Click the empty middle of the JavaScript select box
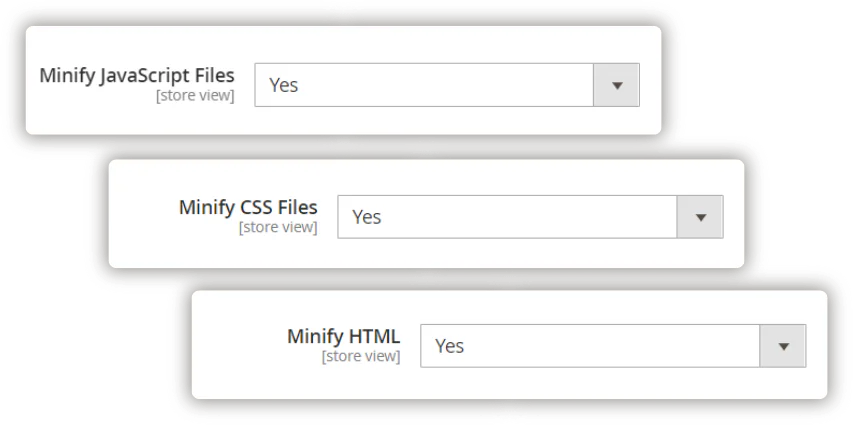Viewport: 853px width, 425px height. coord(440,86)
